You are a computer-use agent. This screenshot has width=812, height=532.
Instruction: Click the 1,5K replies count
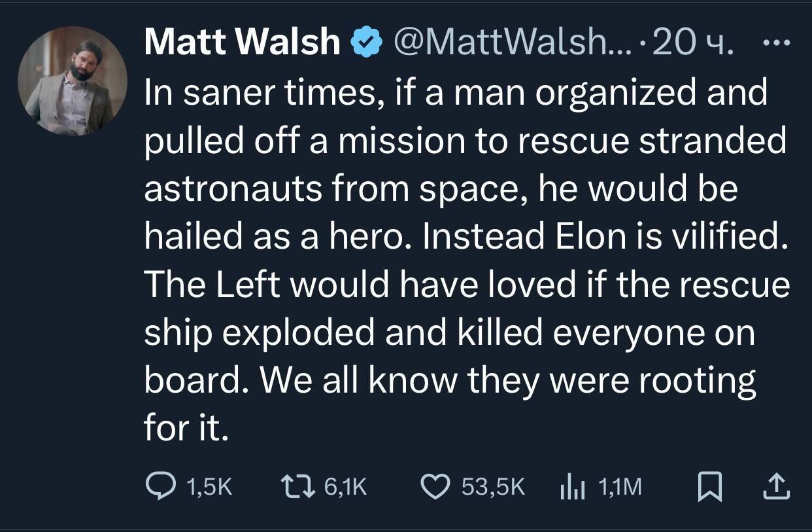pos(209,486)
